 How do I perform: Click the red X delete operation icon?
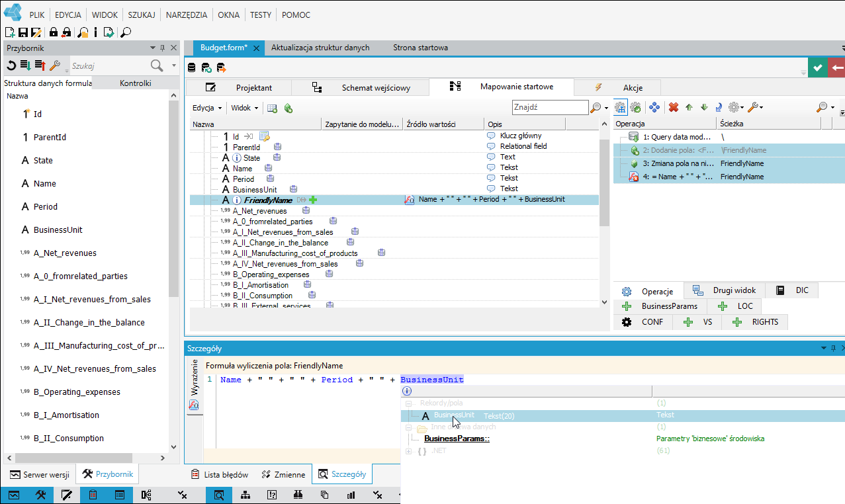point(674,107)
